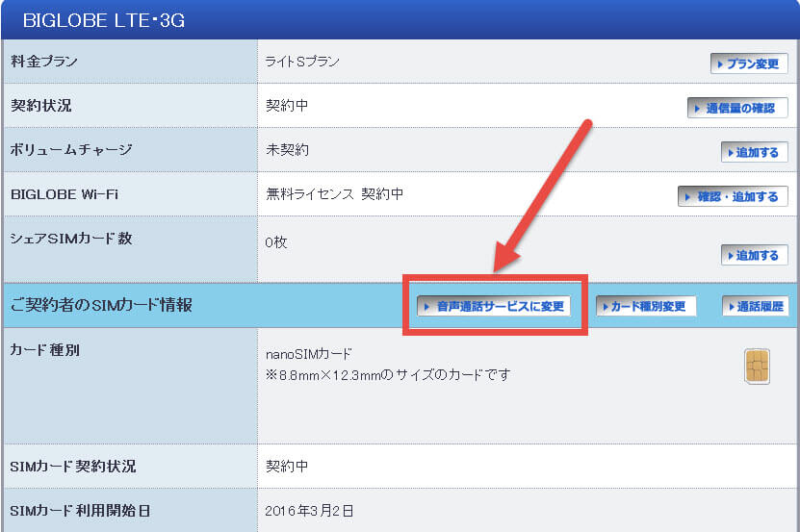Viewport: 800px width, 532px height.
Task: Click the プラン変更 button
Action: point(749,63)
